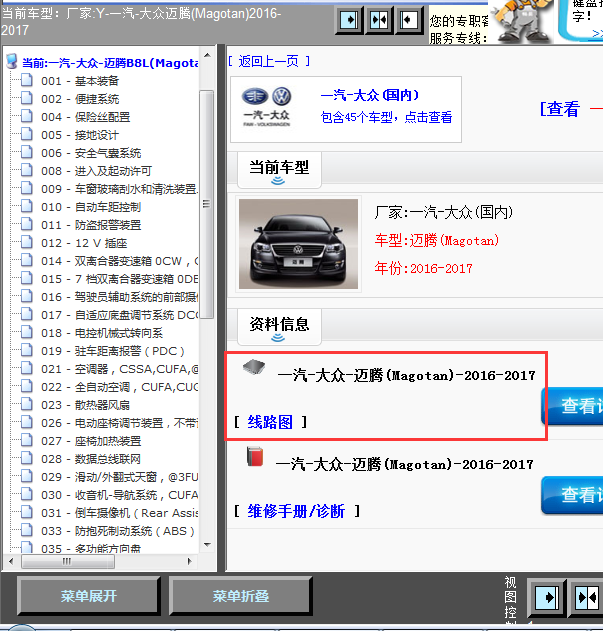Click the tree horizontal scrollbar left arrow
This screenshot has width=603, height=631.
11,561
